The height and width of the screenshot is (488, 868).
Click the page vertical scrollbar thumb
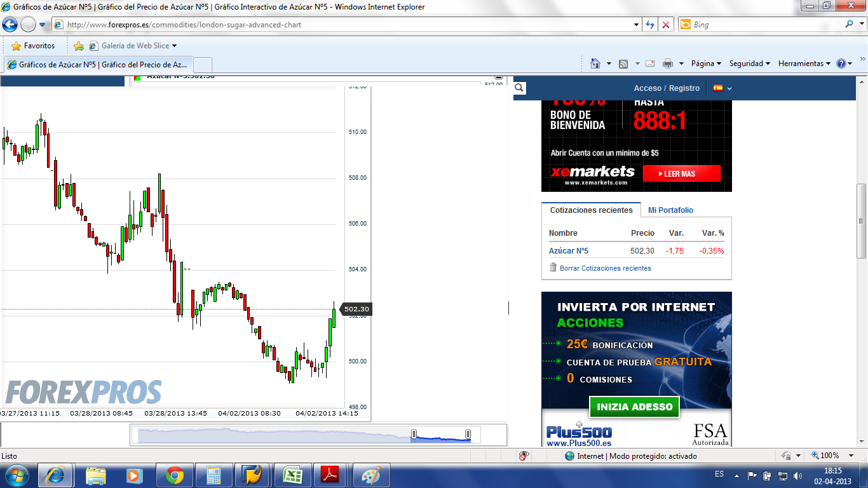point(862,221)
